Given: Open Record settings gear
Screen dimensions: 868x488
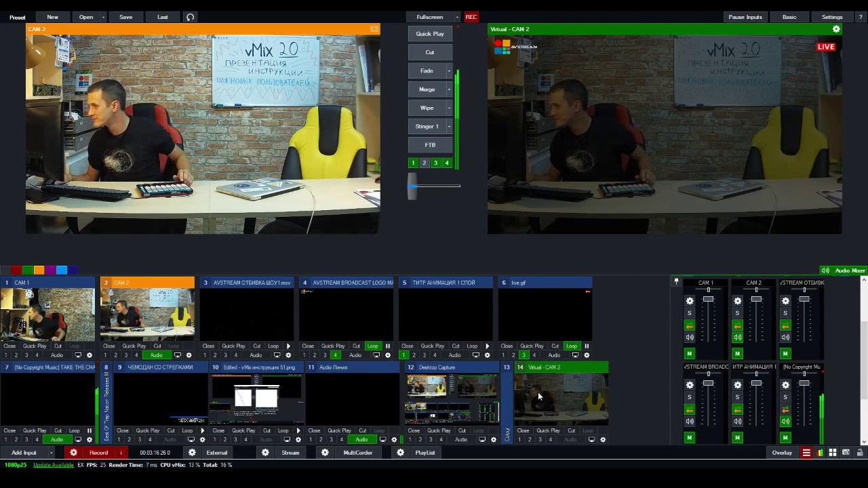Looking at the screenshot, I should pos(74,453).
